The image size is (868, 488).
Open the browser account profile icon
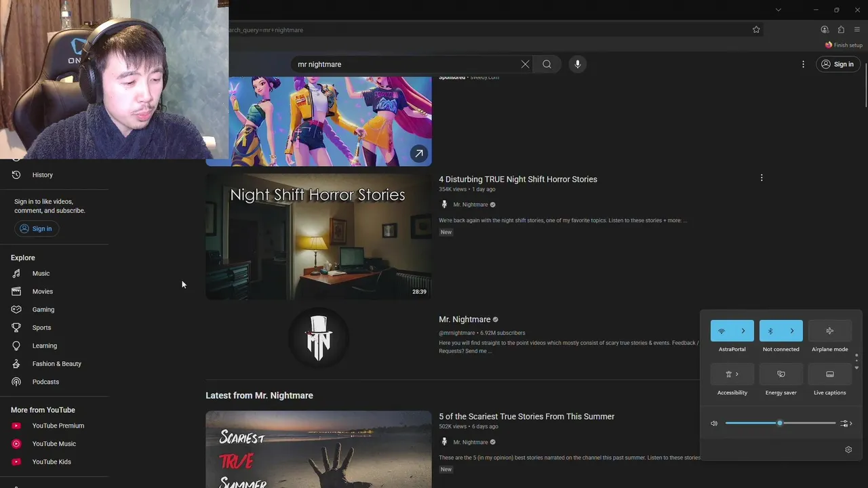point(825,30)
